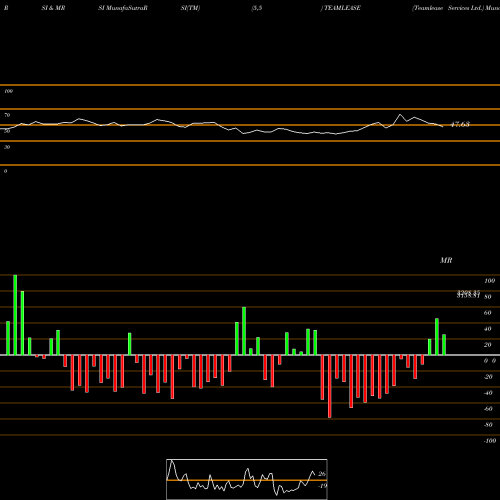The image size is (500, 500).
Task: Click the RSI axis label 50
Action: 7,131
